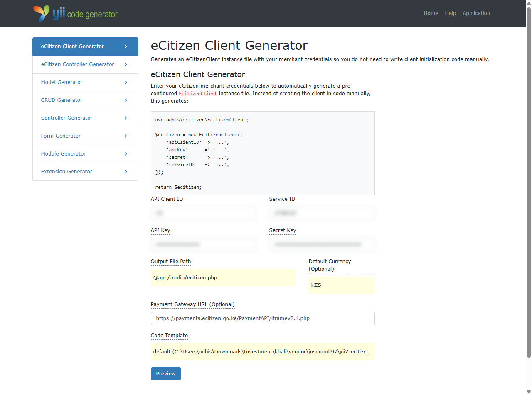
Task: Click chevron beside Model Generator
Action: (x=126, y=82)
